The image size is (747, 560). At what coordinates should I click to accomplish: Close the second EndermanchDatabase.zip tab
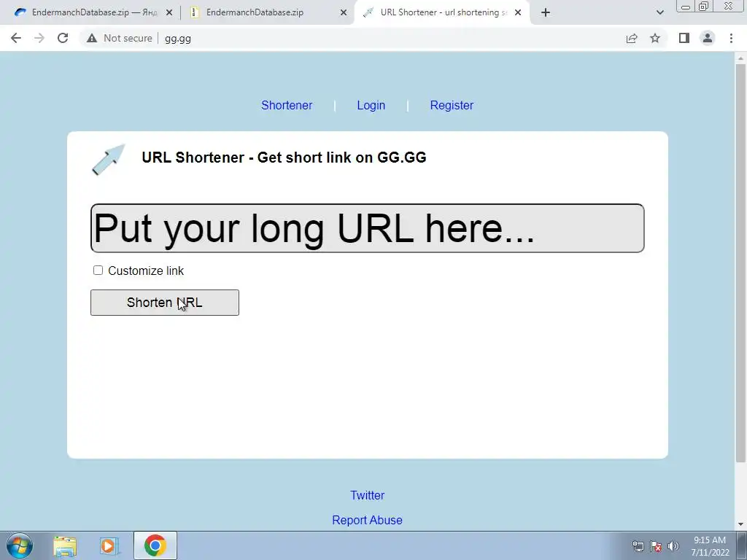344,12
